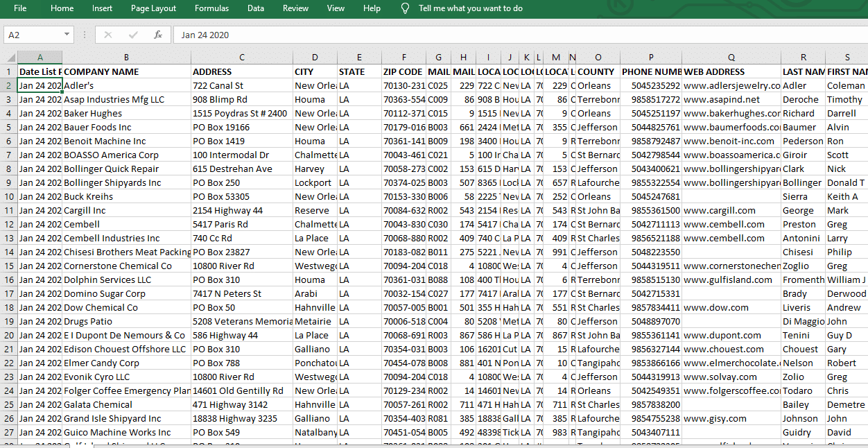The height and width of the screenshot is (448, 868).
Task: Open the File menu tab
Action: point(20,8)
